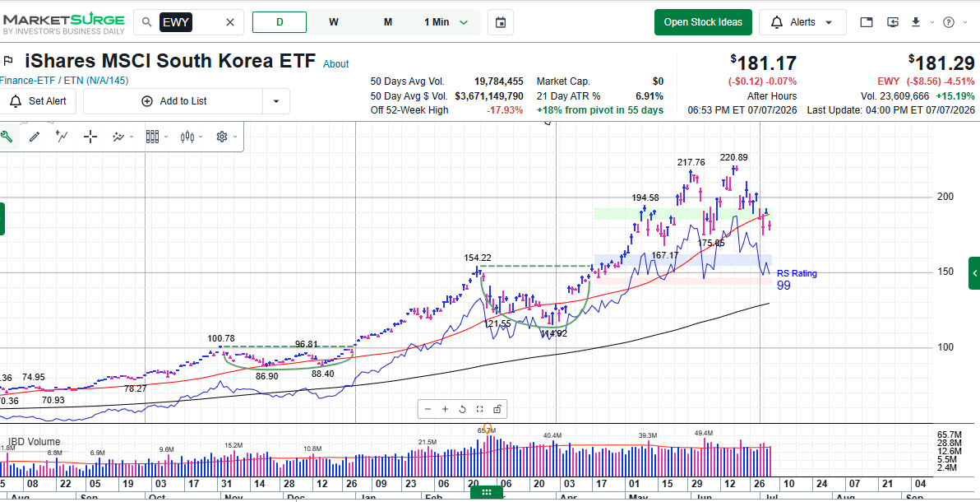Viewport: 980px width, 502px height.
Task: Click the MarketSurge logo
Action: click(x=63, y=22)
